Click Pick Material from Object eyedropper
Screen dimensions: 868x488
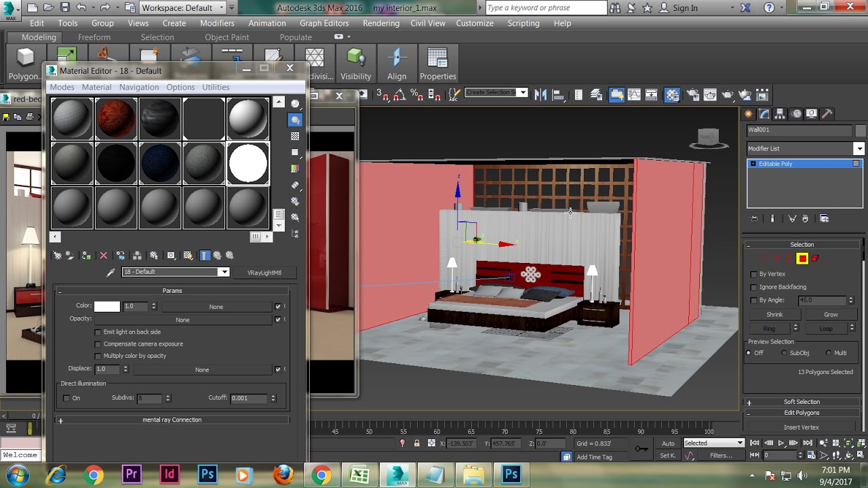tap(111, 272)
